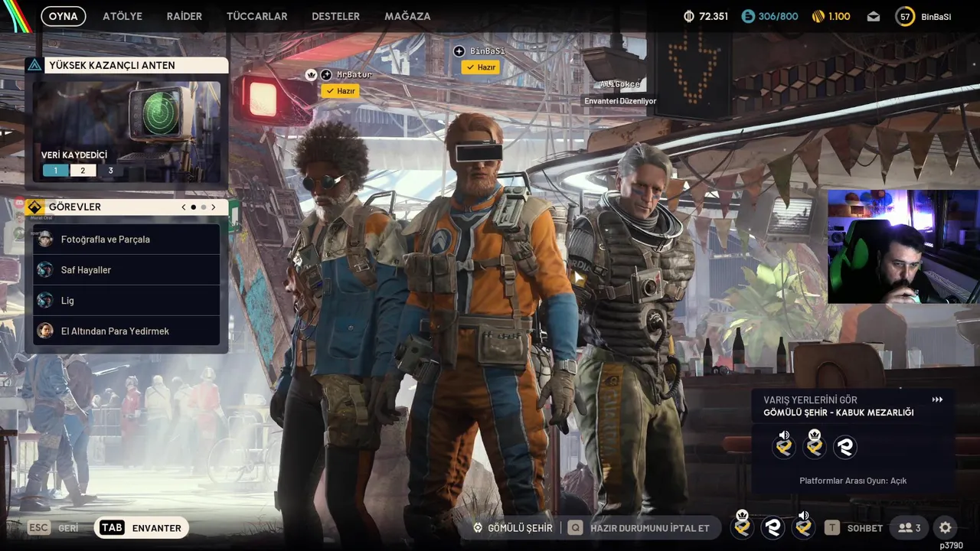Click crowned avatar in destinations panel

815,445
